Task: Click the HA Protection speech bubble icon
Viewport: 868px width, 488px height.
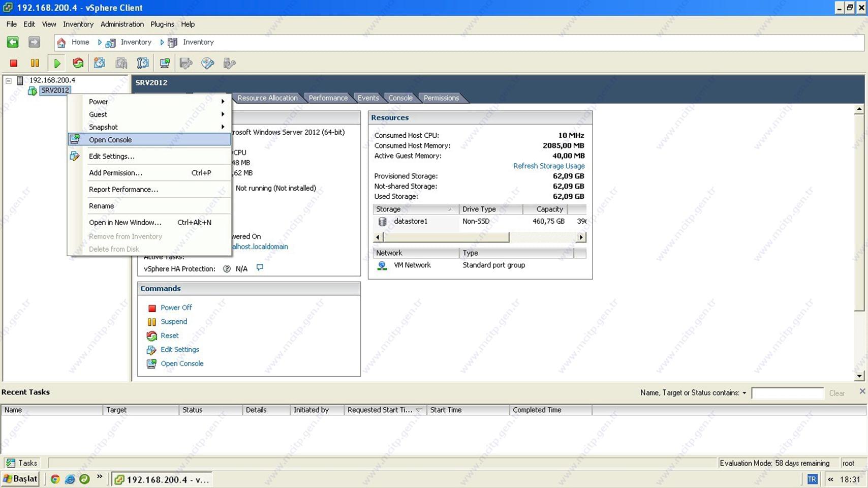Action: coord(260,267)
